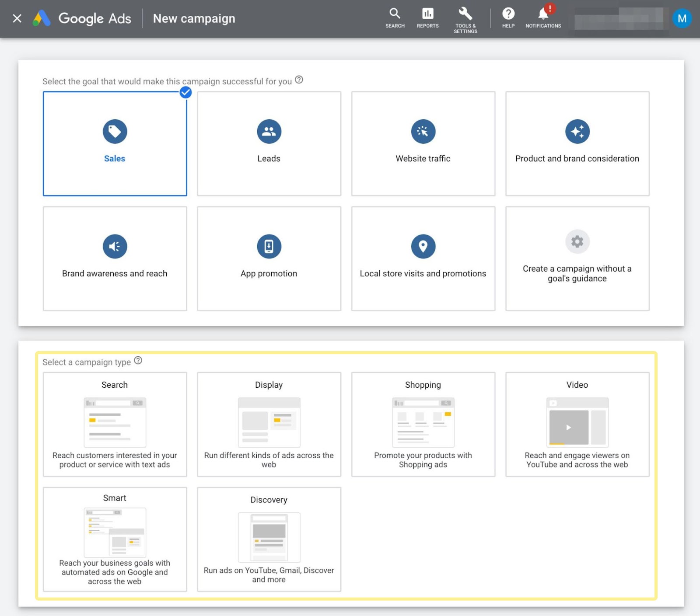The height and width of the screenshot is (616, 700).
Task: Click help icon beside campaign goal heading
Action: [299, 80]
